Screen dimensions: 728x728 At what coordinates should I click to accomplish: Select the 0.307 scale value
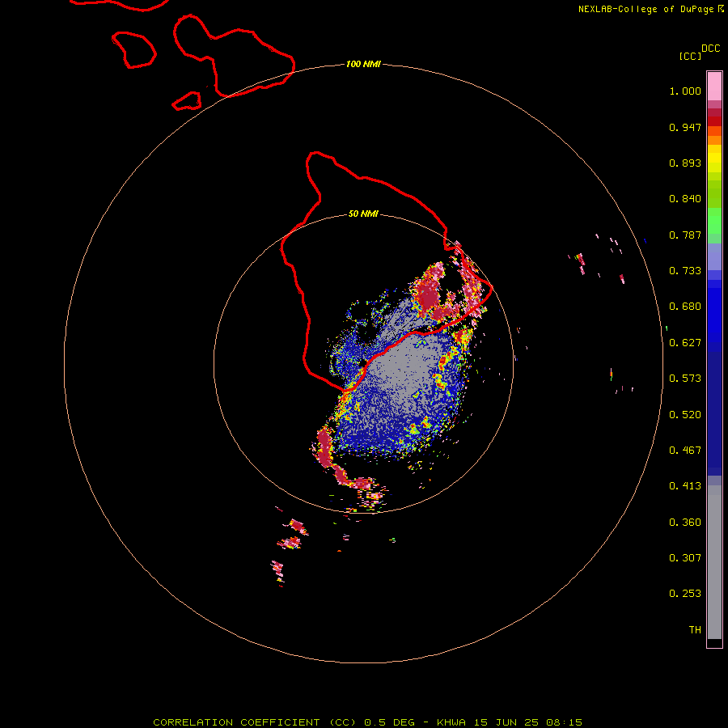685,558
